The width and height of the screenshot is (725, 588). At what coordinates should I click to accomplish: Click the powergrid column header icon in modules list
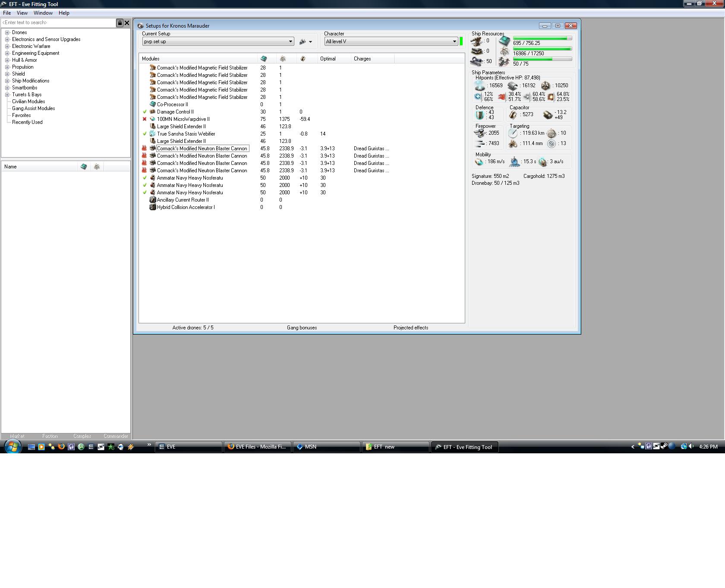pyautogui.click(x=283, y=59)
